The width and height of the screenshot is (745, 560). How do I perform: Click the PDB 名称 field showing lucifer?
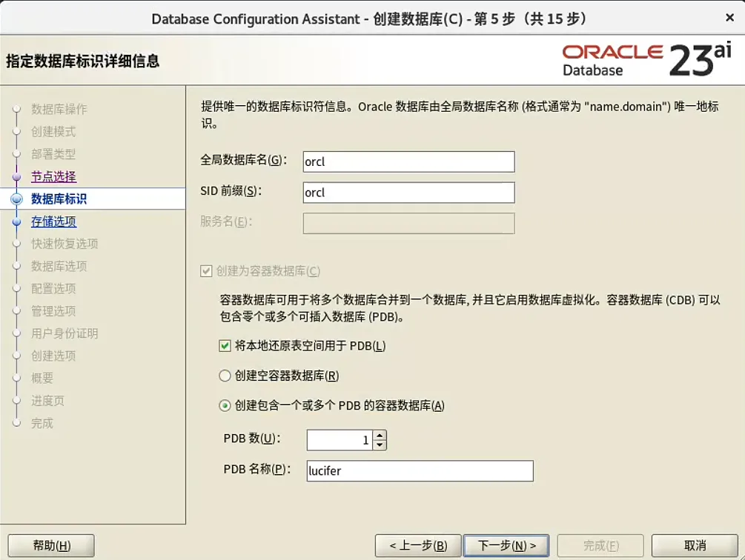[419, 470]
